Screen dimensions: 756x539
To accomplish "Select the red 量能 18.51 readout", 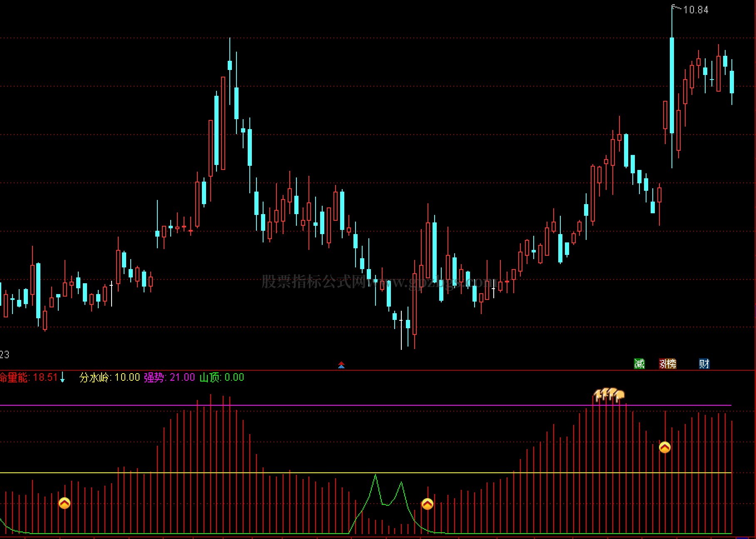I will [x=29, y=377].
